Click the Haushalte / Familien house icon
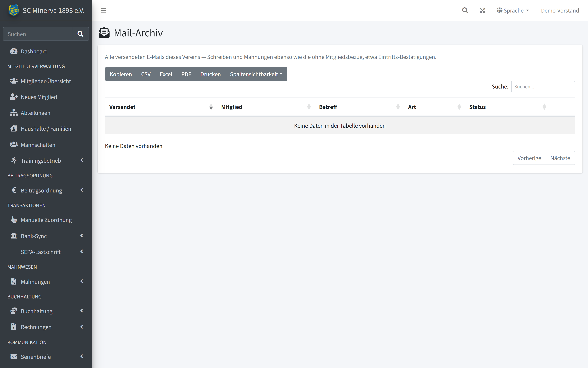The width and height of the screenshot is (588, 368). (x=14, y=128)
